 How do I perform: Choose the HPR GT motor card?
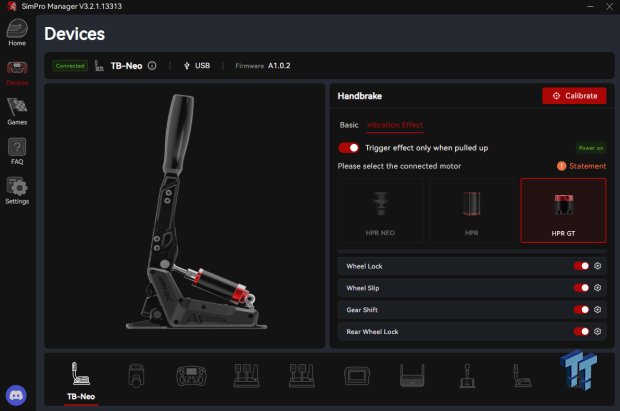click(563, 210)
